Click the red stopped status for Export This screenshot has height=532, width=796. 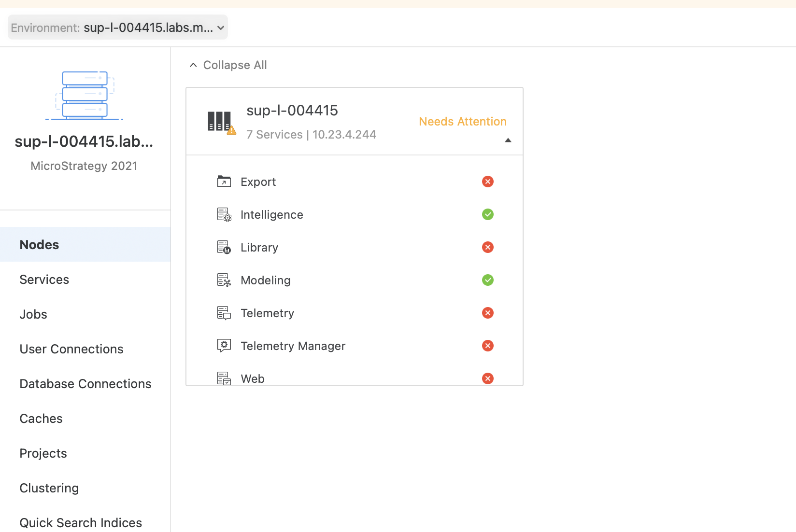[487, 182]
